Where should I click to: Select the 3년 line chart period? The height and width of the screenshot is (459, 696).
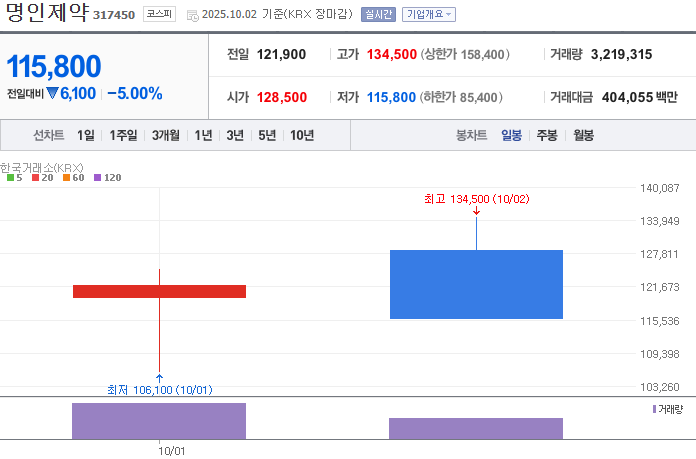point(235,135)
